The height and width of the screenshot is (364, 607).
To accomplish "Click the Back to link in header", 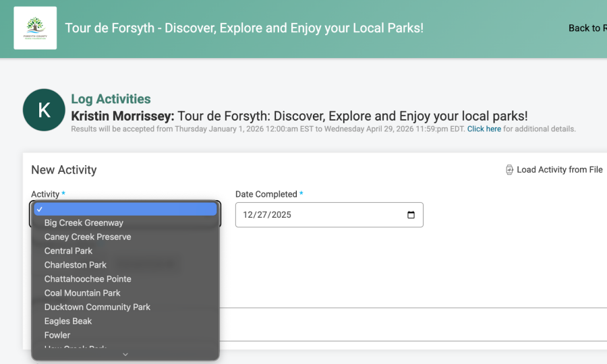I will coord(587,28).
